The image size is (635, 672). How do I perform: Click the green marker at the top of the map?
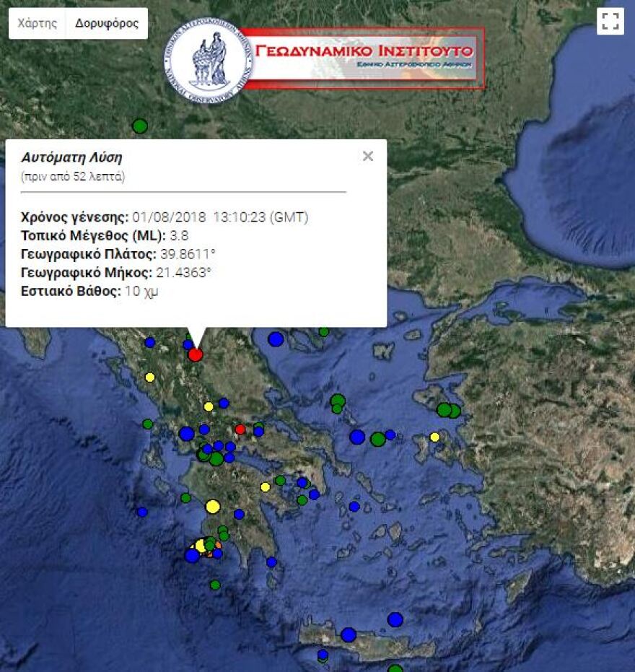[x=140, y=126]
